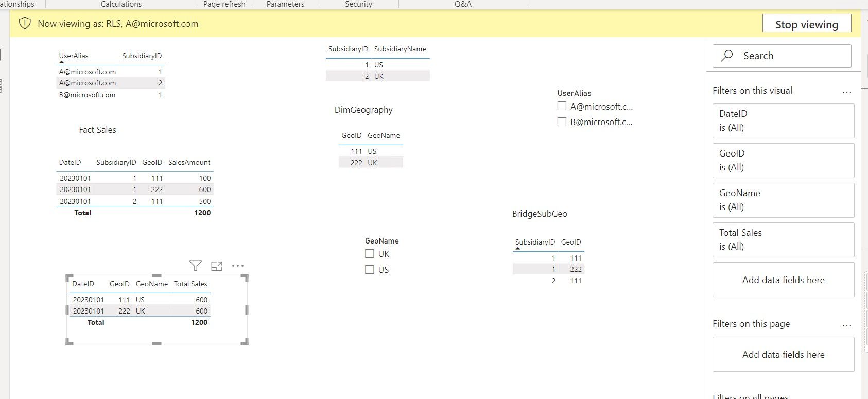Image resolution: width=868 pixels, height=399 pixels.
Task: Click the filter funnel icon above the selected table
Action: pos(195,266)
